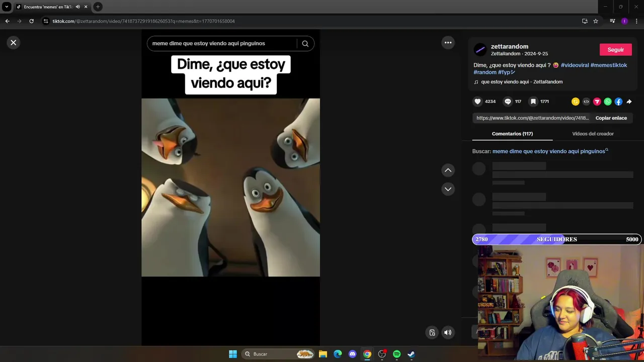Toggle auto-scroll icon beside the volume button
This screenshot has width=644, height=362.
point(432,332)
